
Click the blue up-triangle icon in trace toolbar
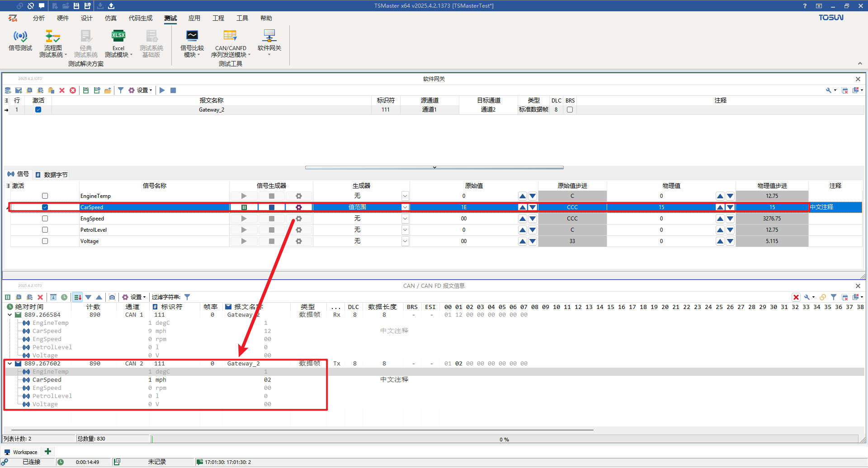pyautogui.click(x=99, y=297)
